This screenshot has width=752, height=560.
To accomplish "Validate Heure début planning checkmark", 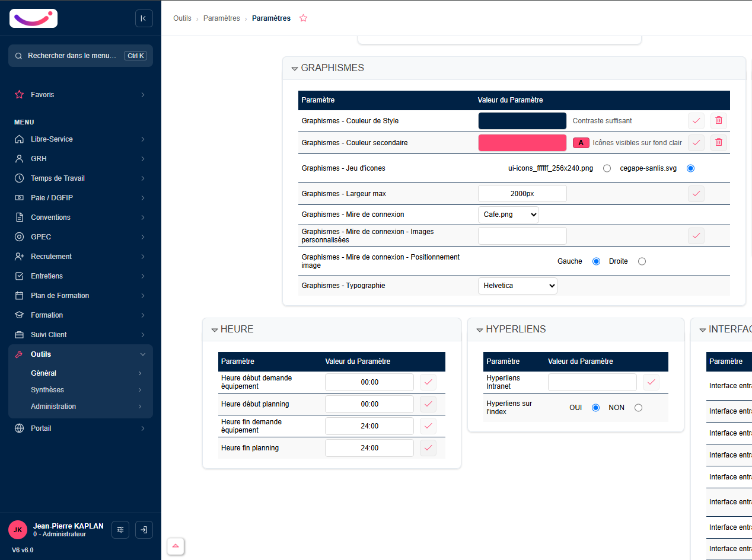I will coord(428,404).
